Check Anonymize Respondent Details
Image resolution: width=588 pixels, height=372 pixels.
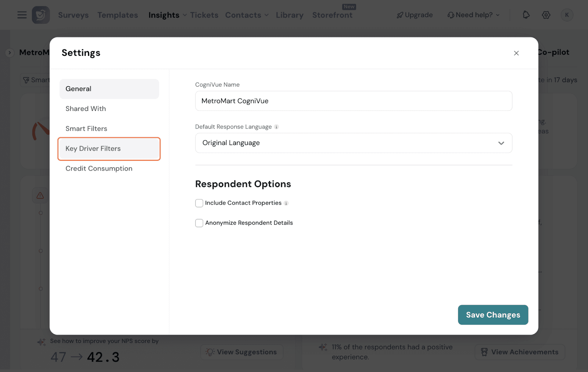point(199,223)
